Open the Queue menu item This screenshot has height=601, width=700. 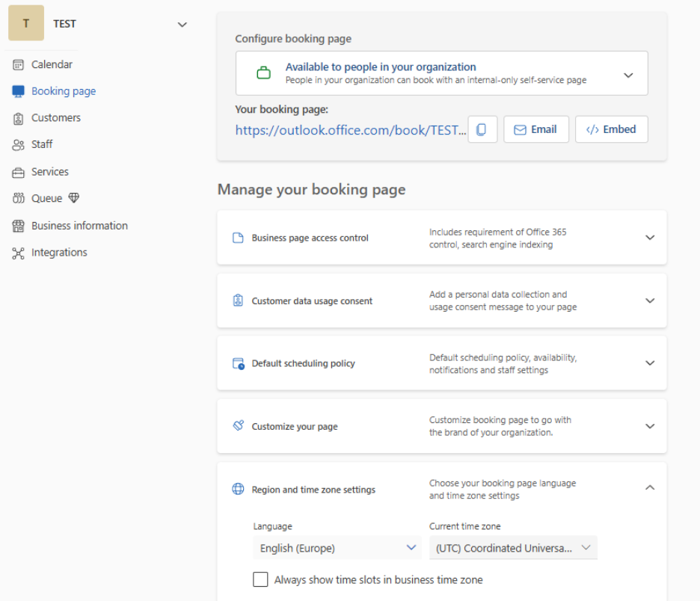(46, 199)
